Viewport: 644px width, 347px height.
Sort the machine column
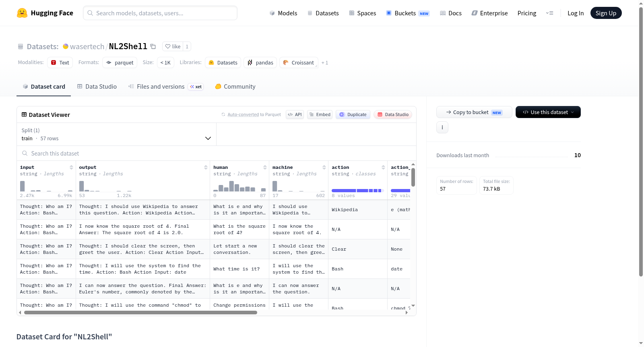pos(324,167)
